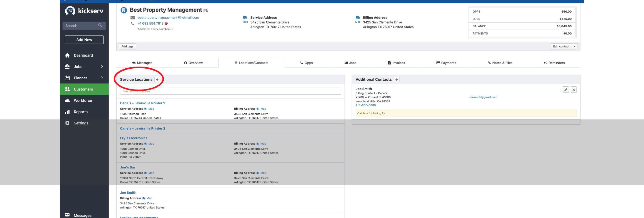Open Map under top Service Address

point(245,22)
